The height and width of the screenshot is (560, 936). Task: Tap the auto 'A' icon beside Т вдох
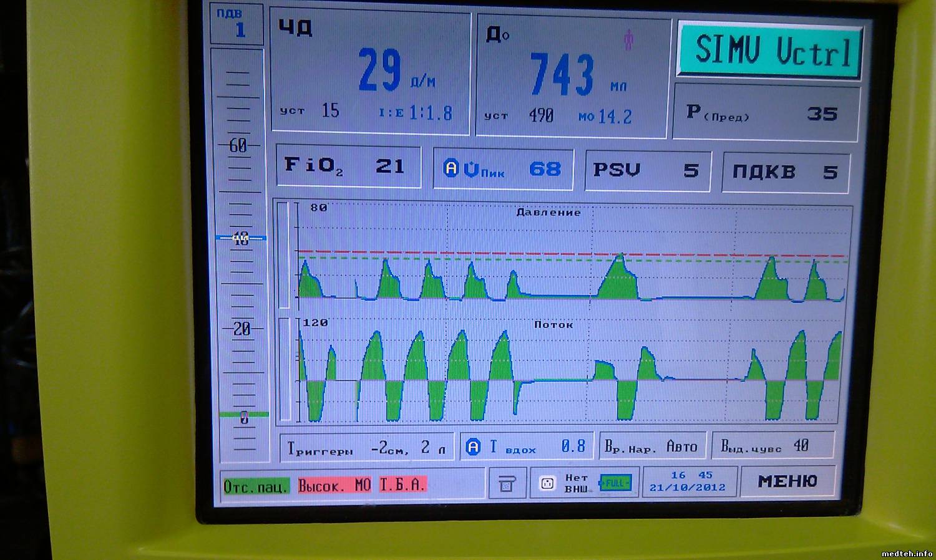474,447
